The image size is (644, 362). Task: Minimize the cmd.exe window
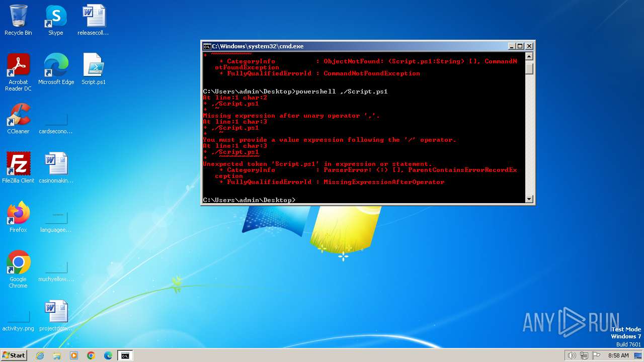click(x=512, y=46)
